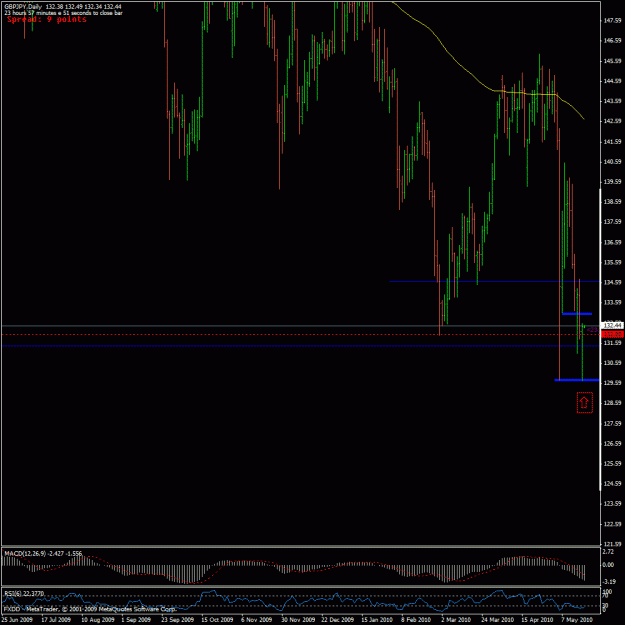Screen dimensions: 625x625
Task: Click the red up-arrow signal marker
Action: click(x=584, y=403)
